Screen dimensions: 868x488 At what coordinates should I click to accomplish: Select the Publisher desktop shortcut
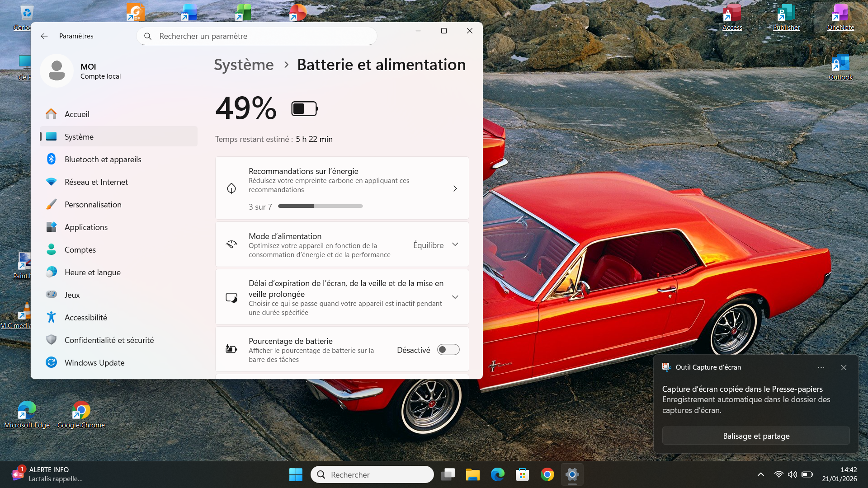(x=786, y=17)
